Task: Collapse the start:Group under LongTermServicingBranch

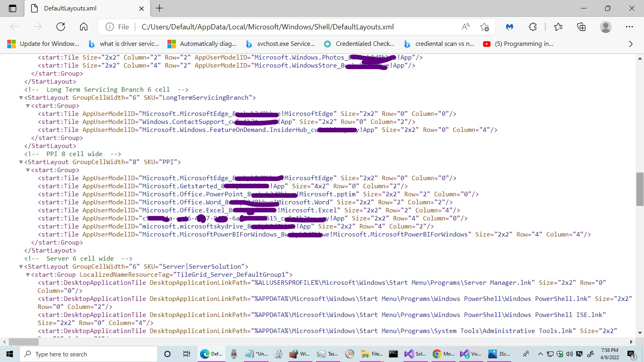Action: coord(28,106)
